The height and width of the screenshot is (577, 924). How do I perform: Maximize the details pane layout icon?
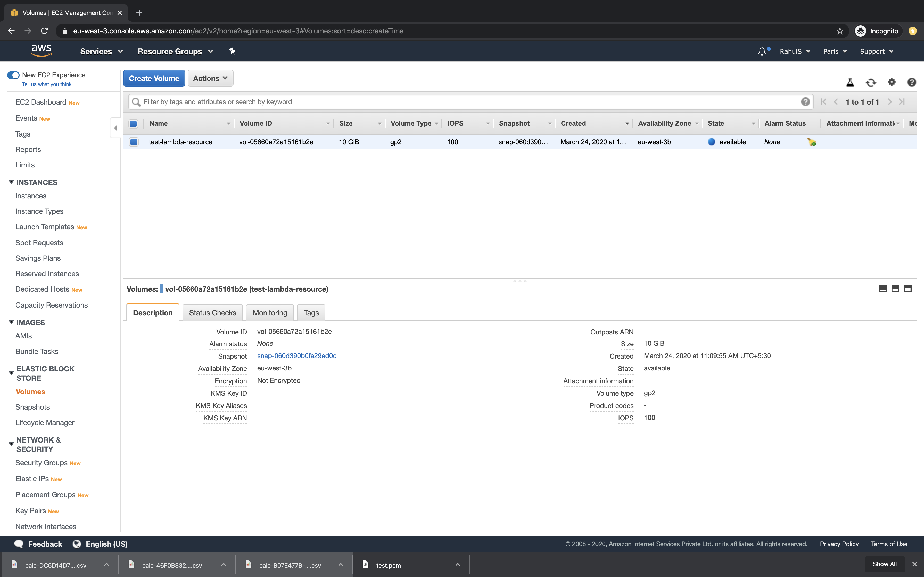[x=907, y=288]
